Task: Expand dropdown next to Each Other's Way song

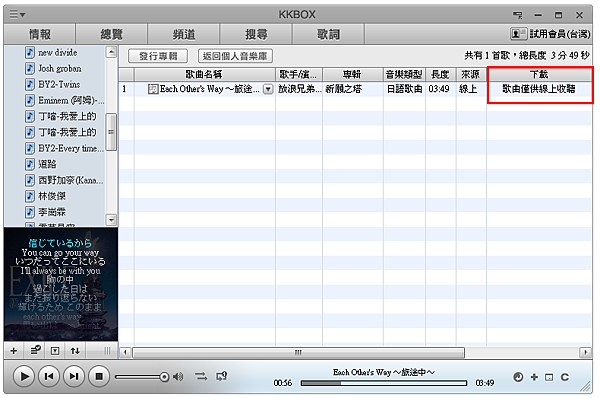Action: [268, 90]
